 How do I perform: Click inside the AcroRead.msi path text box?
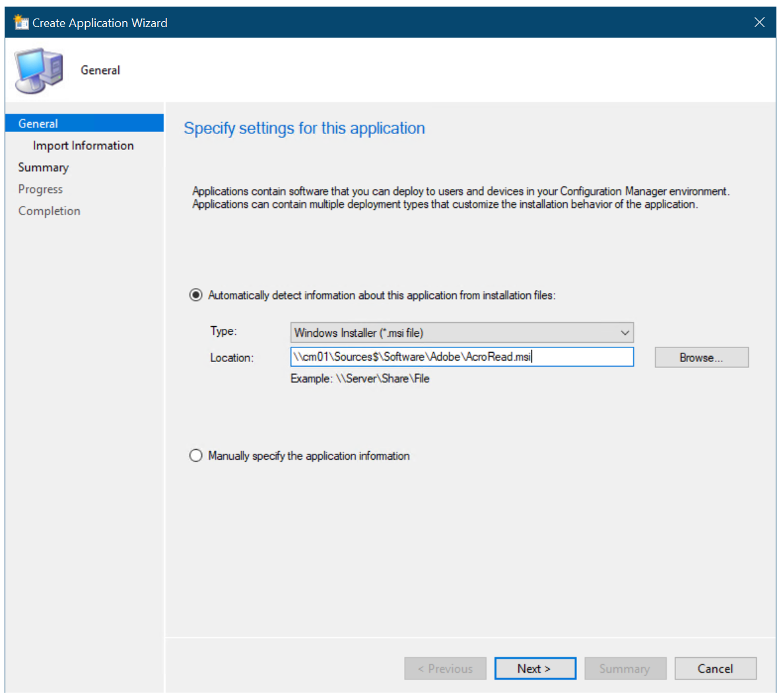click(x=462, y=357)
